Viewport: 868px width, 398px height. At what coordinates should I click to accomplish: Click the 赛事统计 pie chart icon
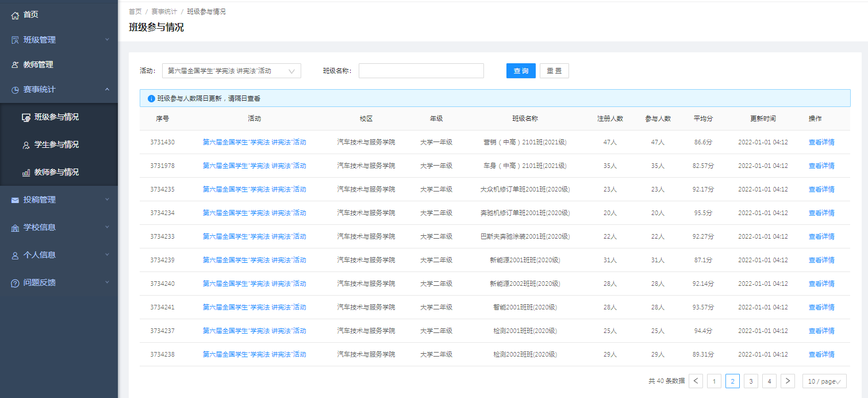(16, 90)
